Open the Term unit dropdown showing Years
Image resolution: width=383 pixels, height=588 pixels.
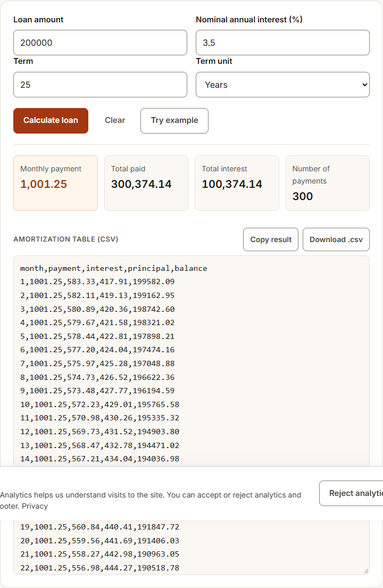(x=282, y=85)
